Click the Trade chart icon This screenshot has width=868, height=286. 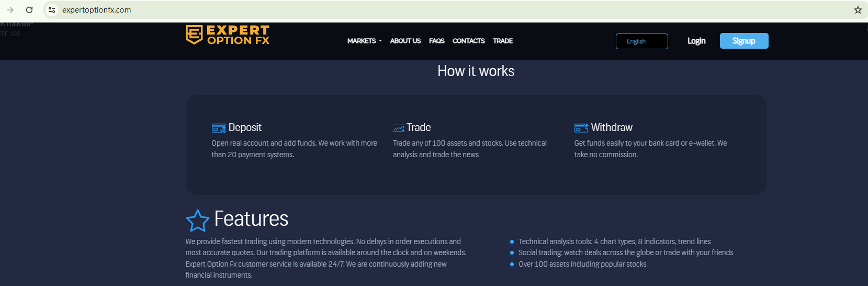pos(399,128)
